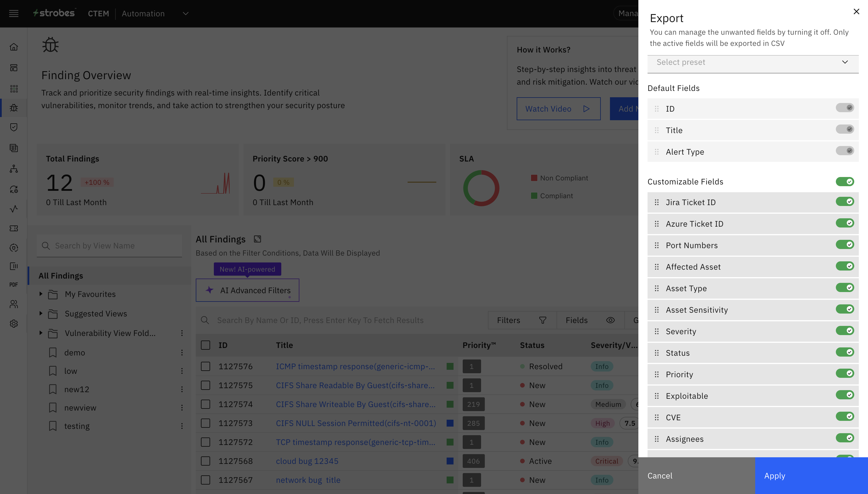Cancel the export panel

pos(660,476)
